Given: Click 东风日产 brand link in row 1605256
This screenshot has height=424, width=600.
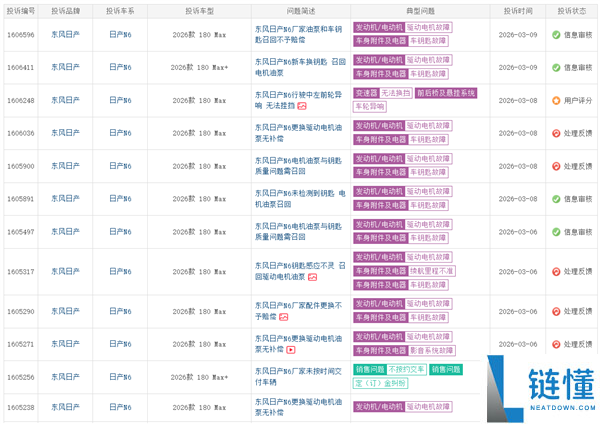Looking at the screenshot, I should 65,377.
